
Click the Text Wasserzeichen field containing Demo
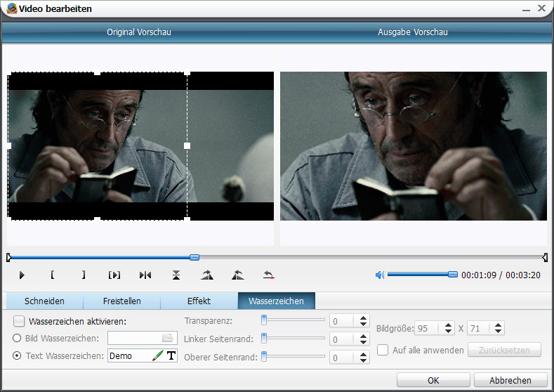coord(129,356)
